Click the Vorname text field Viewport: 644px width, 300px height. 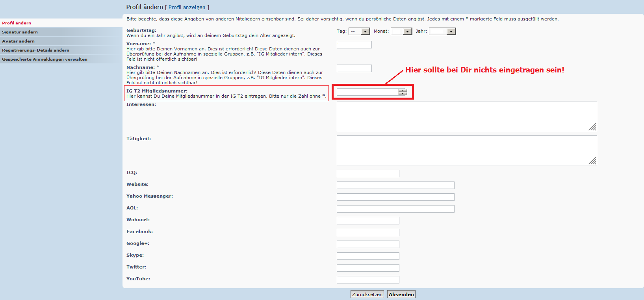coord(354,45)
